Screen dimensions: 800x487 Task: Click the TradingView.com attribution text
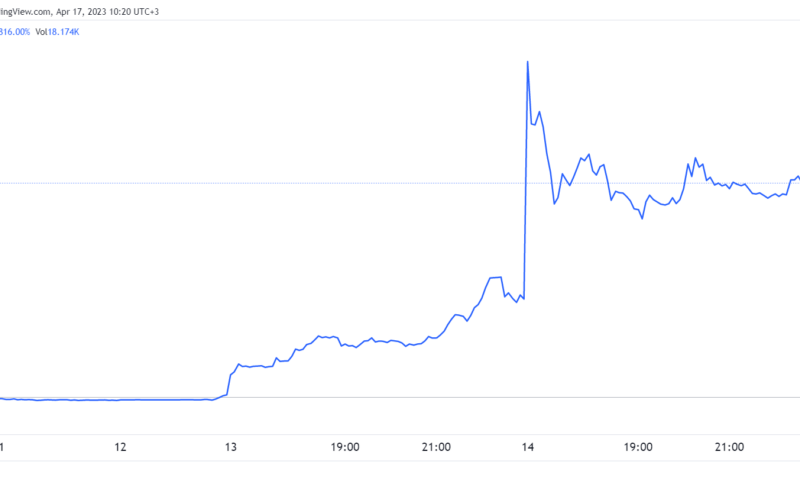tap(26, 12)
